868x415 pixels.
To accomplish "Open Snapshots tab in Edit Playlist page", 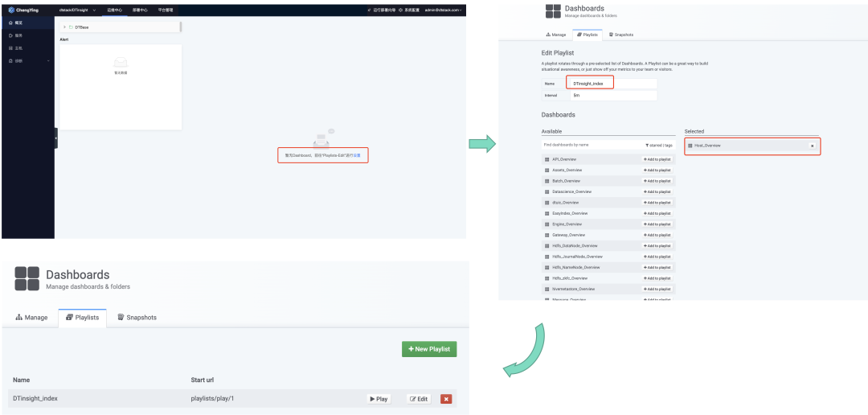I will (621, 35).
